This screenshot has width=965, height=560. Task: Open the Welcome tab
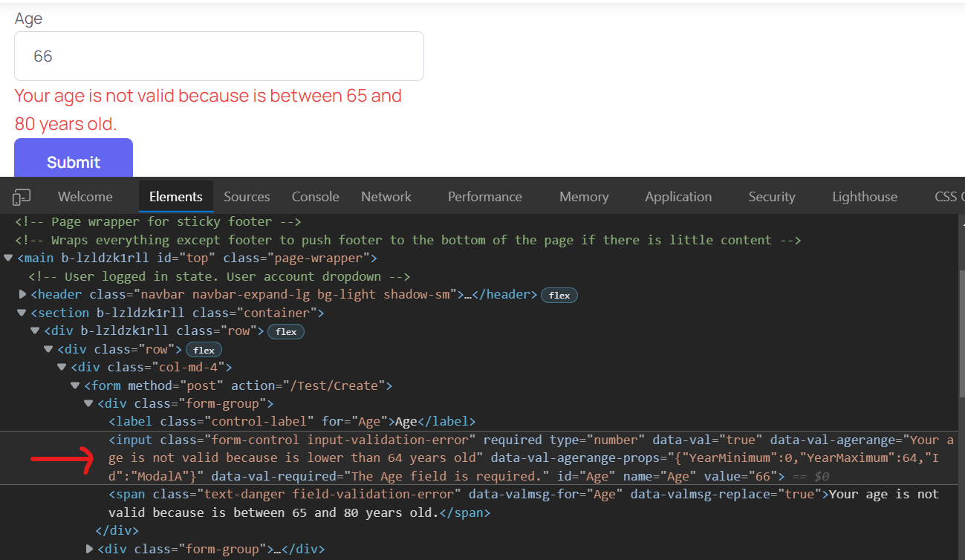tap(85, 197)
